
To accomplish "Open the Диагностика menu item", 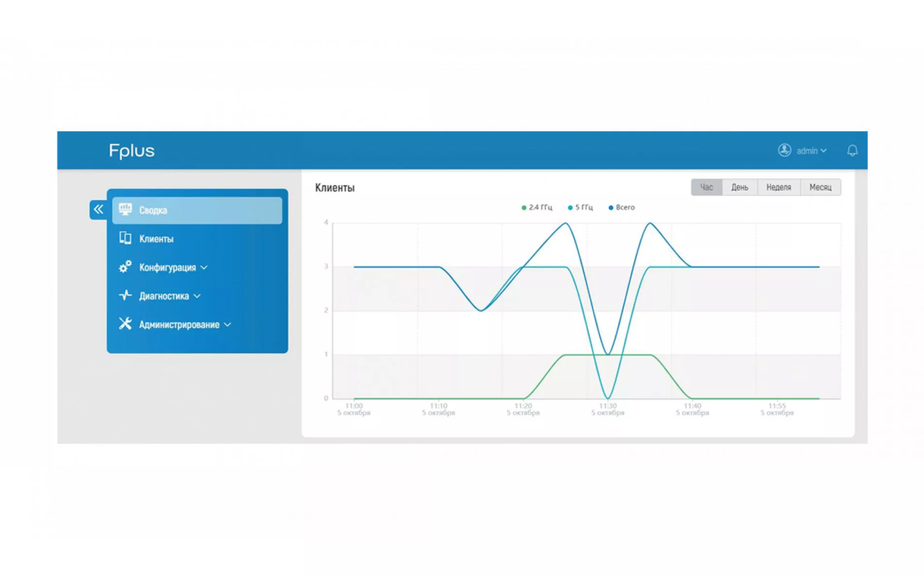I will click(x=197, y=296).
